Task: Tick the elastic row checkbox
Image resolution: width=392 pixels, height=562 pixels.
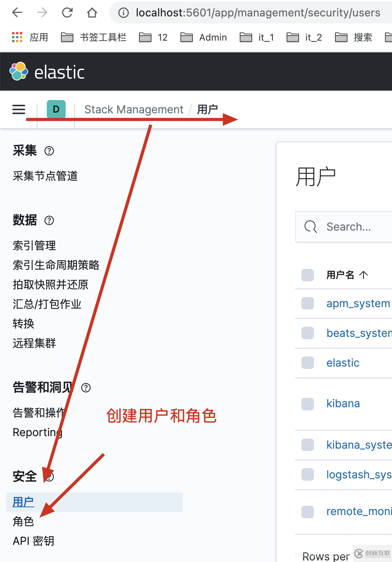Action: (308, 363)
